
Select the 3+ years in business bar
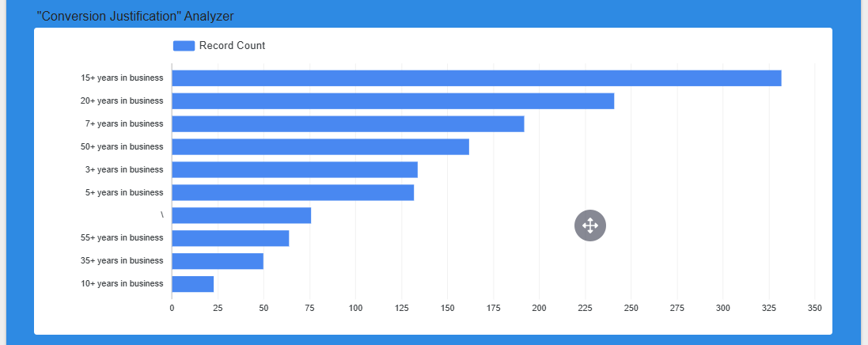294,170
